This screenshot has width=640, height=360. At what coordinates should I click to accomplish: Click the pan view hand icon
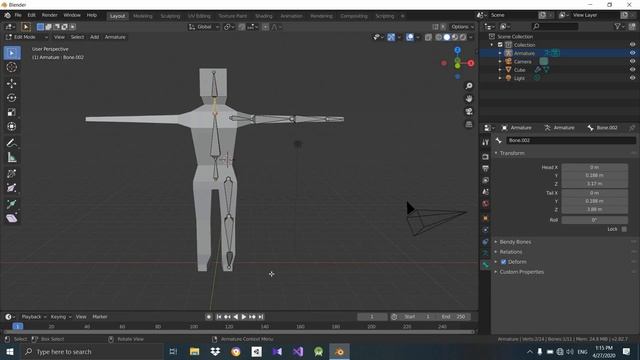(469, 98)
